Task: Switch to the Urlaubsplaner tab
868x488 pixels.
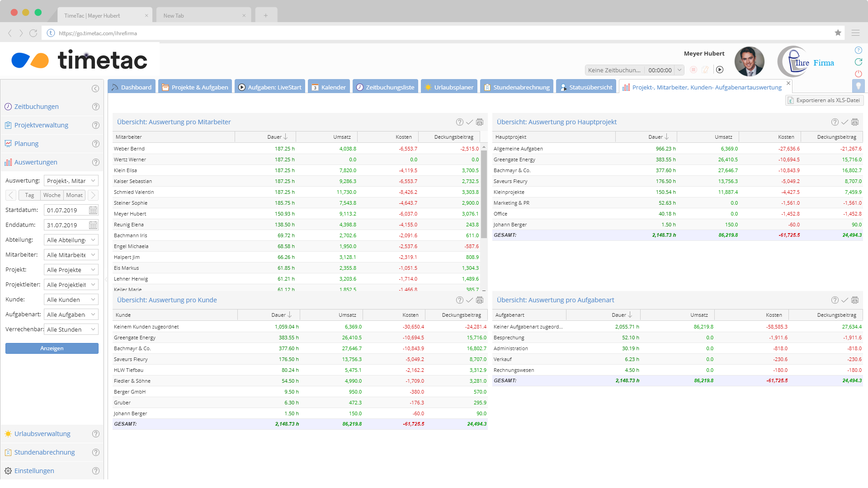Action: (x=449, y=87)
